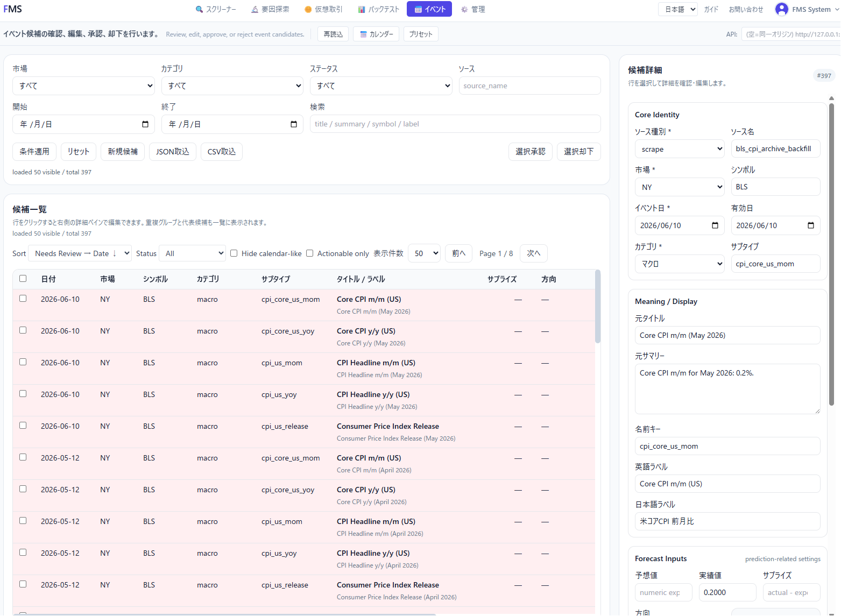841x616 pixels.
Task: Switch to the イベント events tab
Action: 429,9
